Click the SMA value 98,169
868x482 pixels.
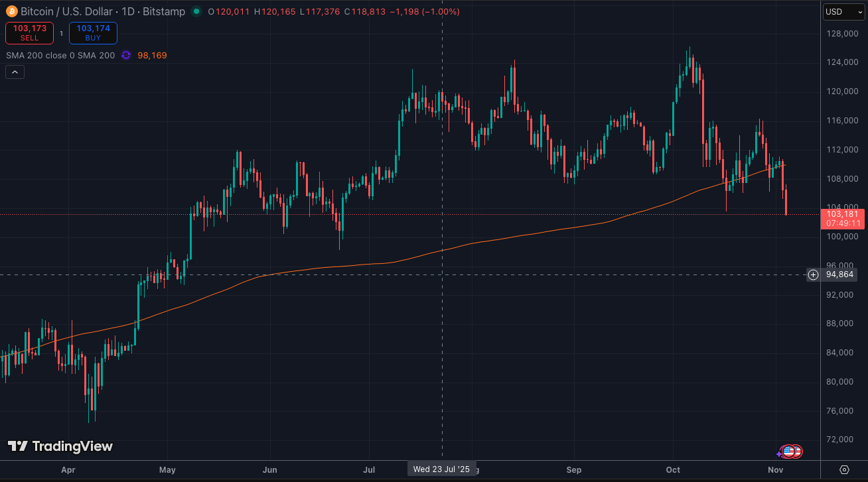click(x=152, y=55)
